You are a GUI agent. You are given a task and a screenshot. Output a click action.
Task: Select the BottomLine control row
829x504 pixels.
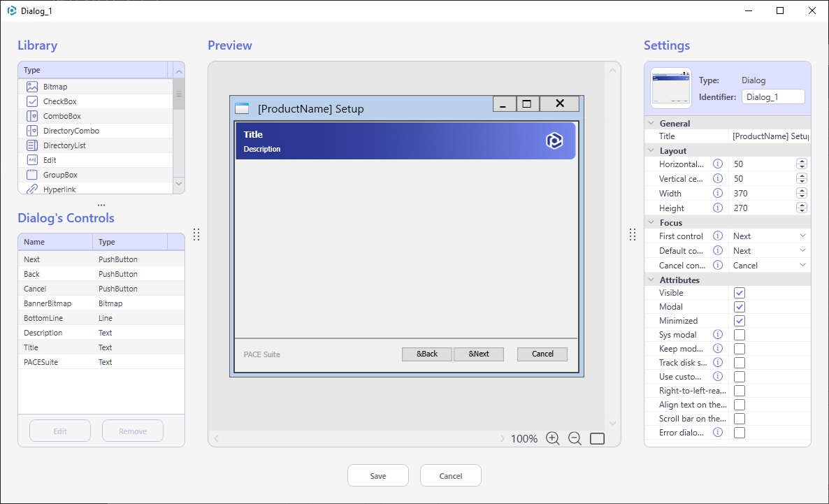[101, 318]
